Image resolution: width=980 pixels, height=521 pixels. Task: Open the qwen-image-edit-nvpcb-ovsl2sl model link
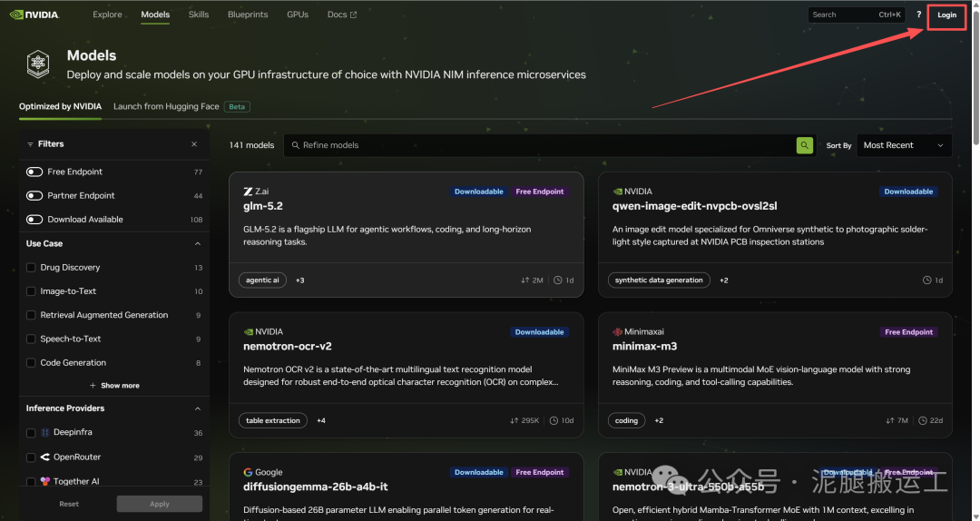tap(694, 206)
